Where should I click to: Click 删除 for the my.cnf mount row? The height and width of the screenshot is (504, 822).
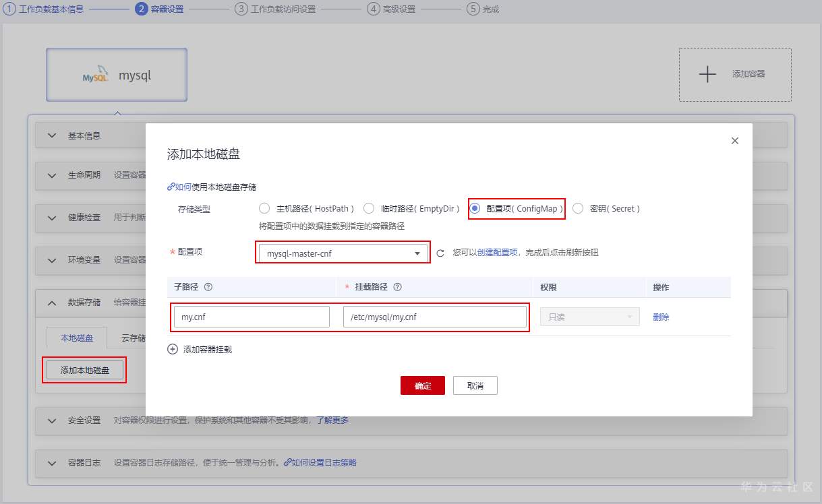(661, 317)
